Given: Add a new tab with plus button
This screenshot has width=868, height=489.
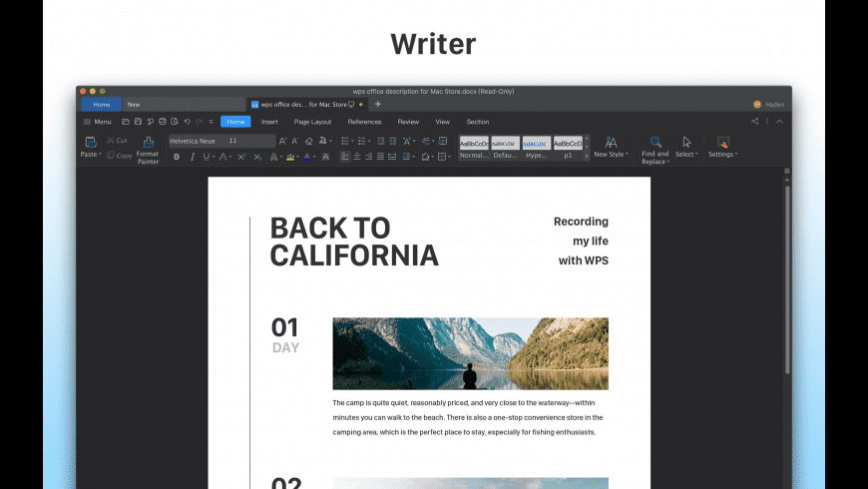Looking at the screenshot, I should [x=378, y=104].
